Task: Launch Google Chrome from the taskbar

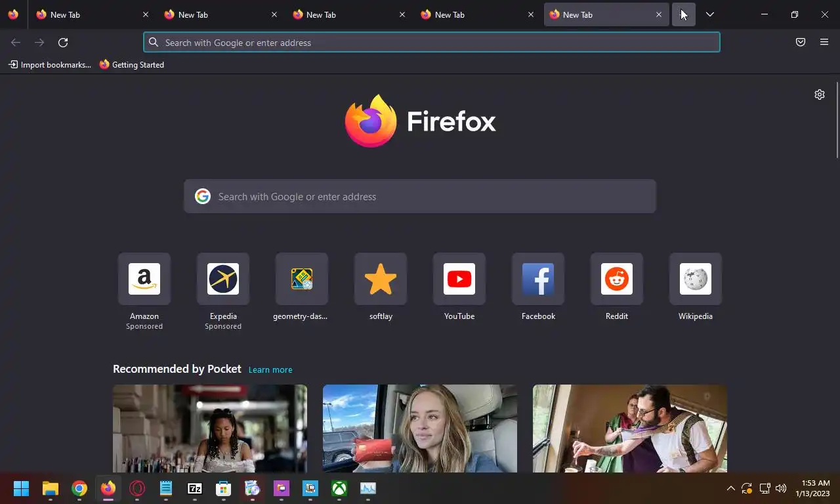Action: click(x=79, y=488)
